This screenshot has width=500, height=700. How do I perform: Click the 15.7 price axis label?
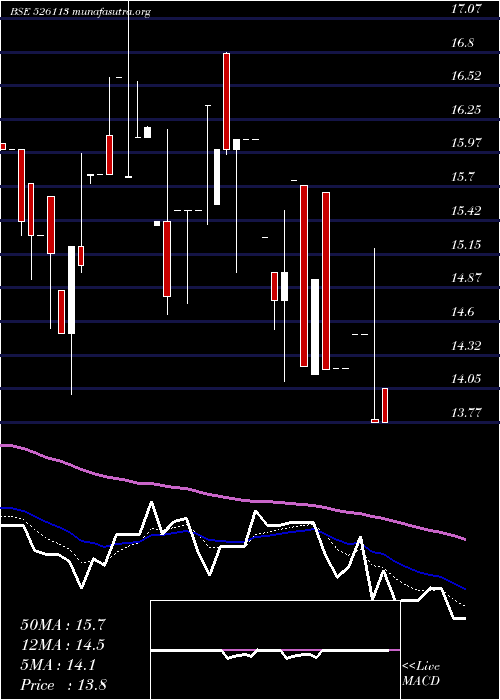click(462, 177)
